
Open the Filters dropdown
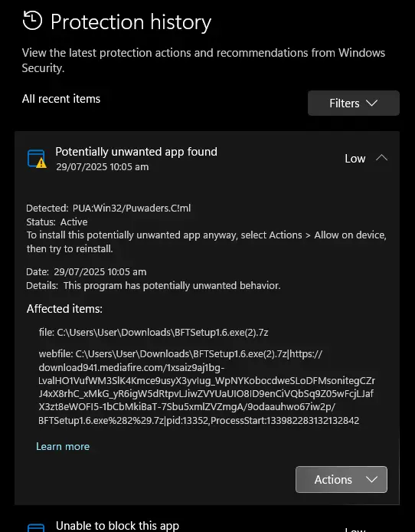[353, 103]
